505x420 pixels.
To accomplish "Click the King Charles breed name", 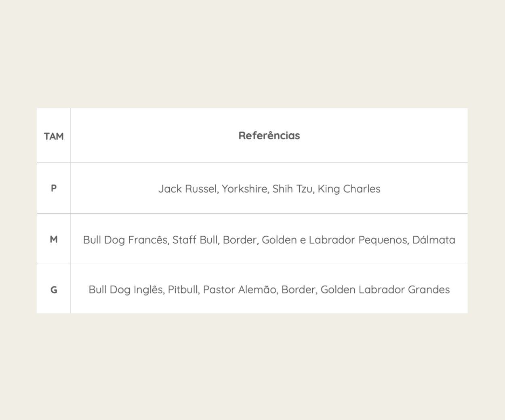I will pos(349,189).
